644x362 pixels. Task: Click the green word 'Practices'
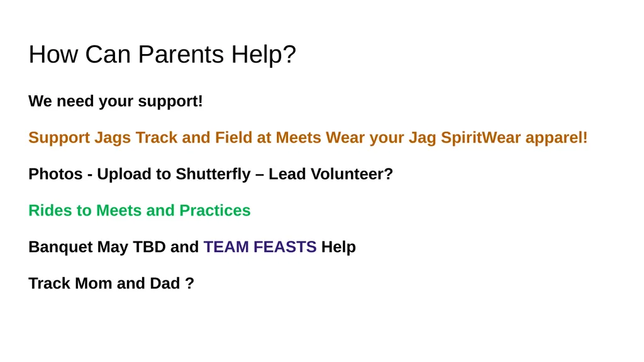tap(215, 211)
